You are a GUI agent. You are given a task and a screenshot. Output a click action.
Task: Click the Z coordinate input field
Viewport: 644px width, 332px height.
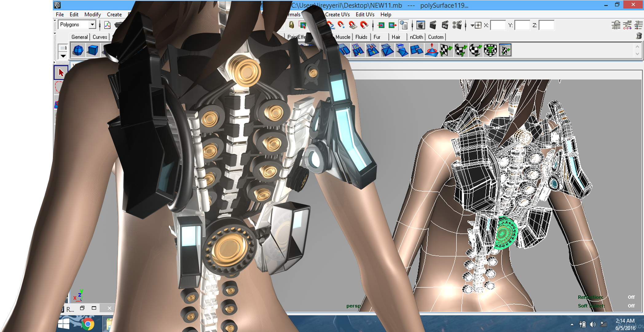coord(547,25)
